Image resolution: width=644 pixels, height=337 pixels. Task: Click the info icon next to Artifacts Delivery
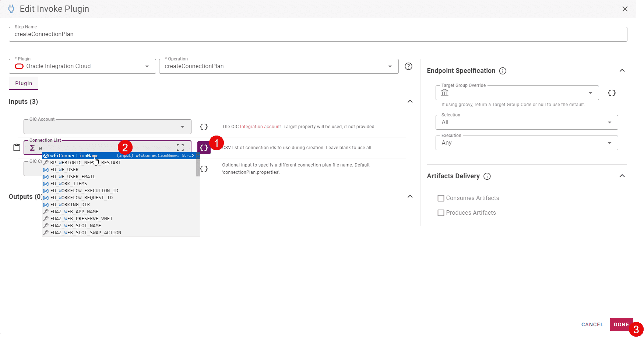pos(487,176)
